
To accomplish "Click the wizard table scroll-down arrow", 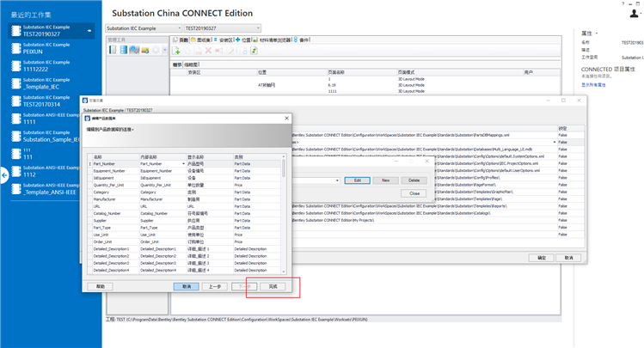I will point(284,272).
